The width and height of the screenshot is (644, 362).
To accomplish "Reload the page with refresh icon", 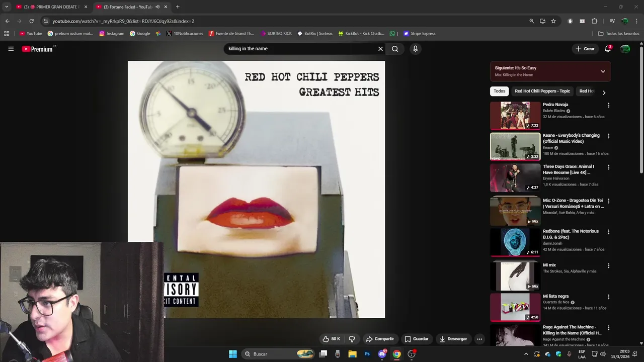I will coord(31,21).
